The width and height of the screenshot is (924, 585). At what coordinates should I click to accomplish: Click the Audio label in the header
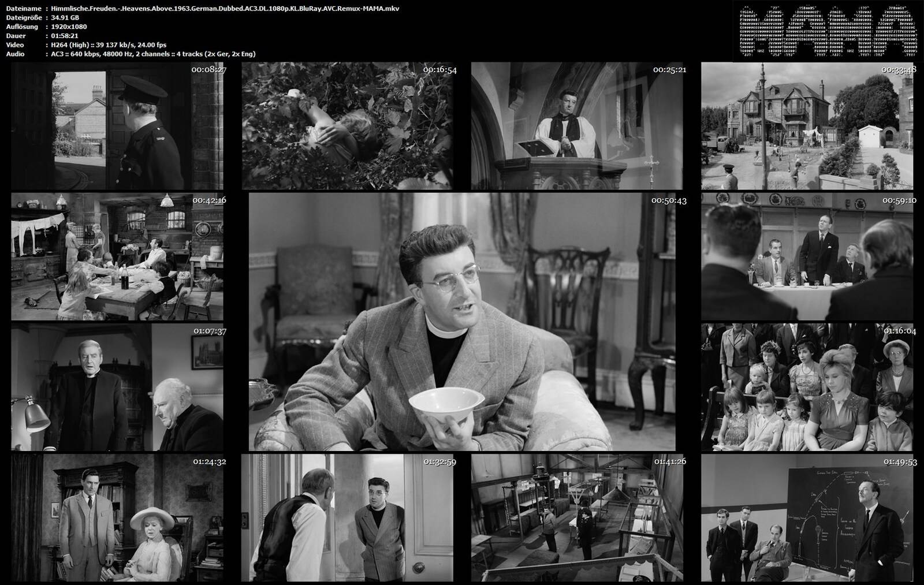pos(15,54)
